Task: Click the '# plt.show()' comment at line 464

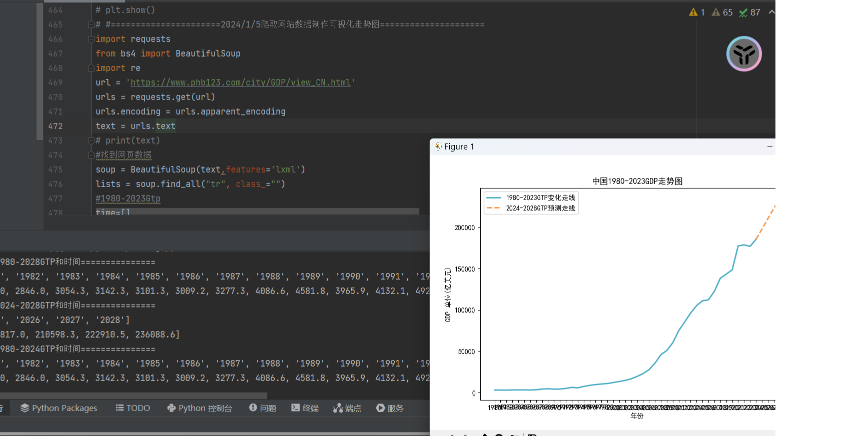Action: tap(125, 10)
